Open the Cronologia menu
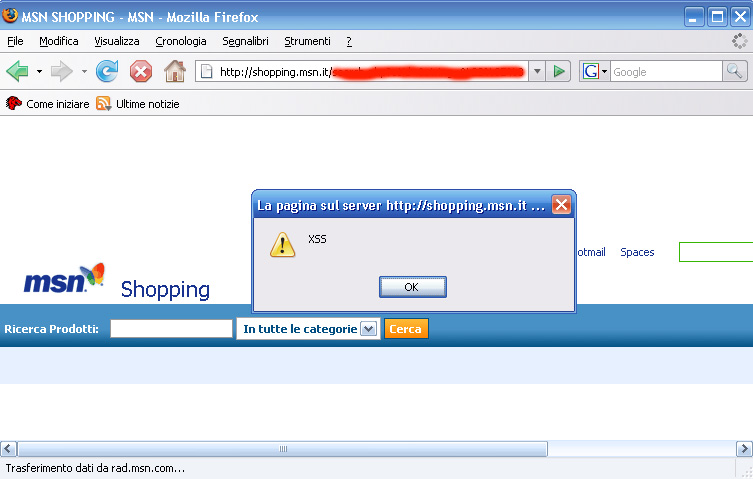Image resolution: width=753 pixels, height=479 pixels. coord(181,41)
